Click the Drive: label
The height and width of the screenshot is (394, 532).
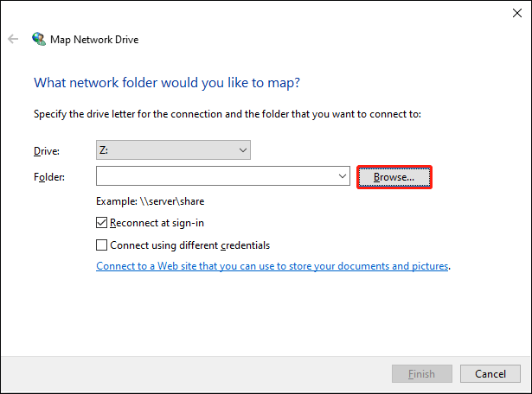click(47, 150)
